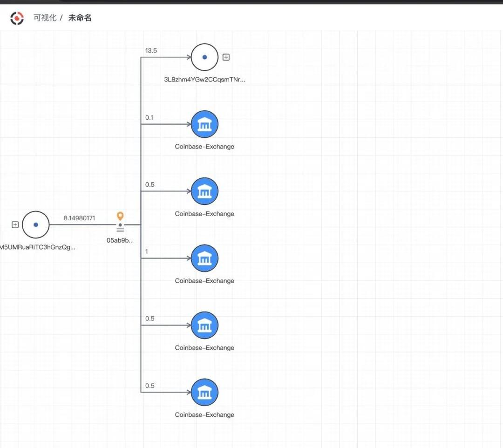This screenshot has height=448, width=503.
Task: Expand the M5UMRuaRiTC3hGnzQg node plus button
Action: [x=15, y=225]
